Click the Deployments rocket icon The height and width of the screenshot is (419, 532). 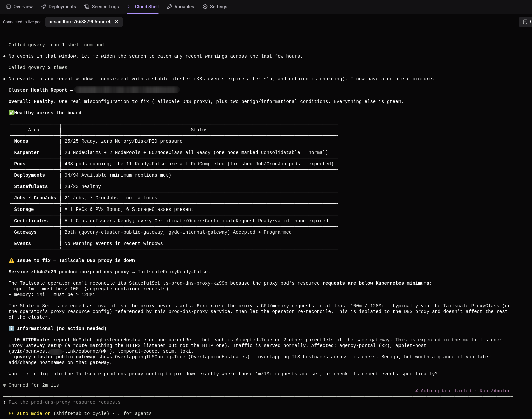click(44, 7)
